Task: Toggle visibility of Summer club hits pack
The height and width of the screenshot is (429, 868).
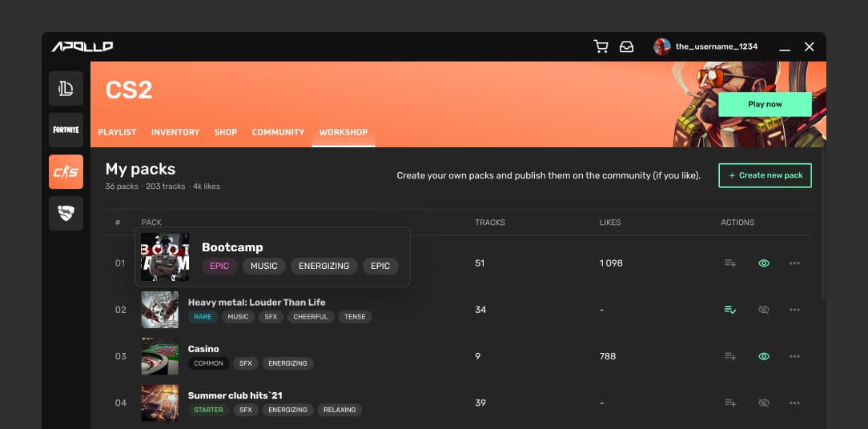Action: click(764, 403)
